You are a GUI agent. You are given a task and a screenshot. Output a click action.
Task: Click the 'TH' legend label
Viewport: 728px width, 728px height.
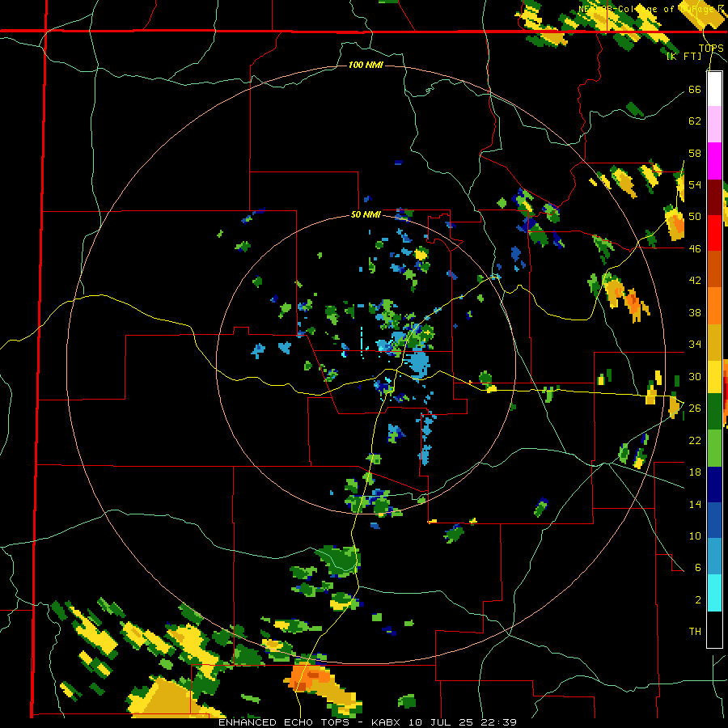click(x=695, y=632)
